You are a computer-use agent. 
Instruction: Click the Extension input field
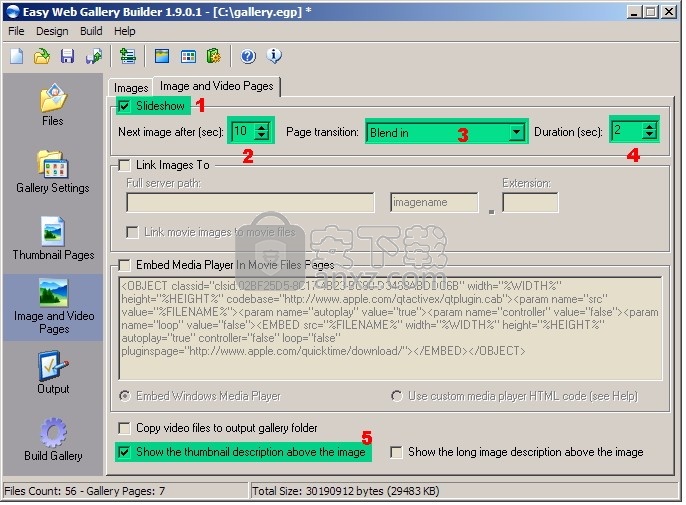530,203
